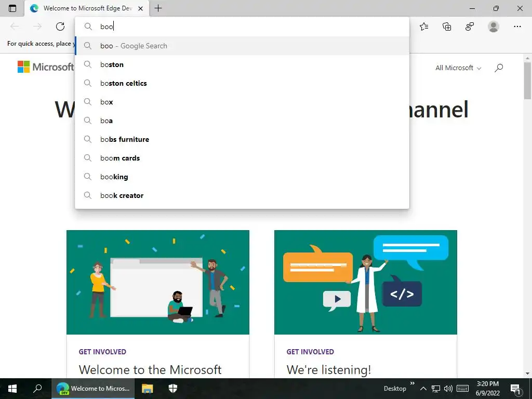Open the network status tray icon
This screenshot has height=399, width=532.
[x=436, y=389]
